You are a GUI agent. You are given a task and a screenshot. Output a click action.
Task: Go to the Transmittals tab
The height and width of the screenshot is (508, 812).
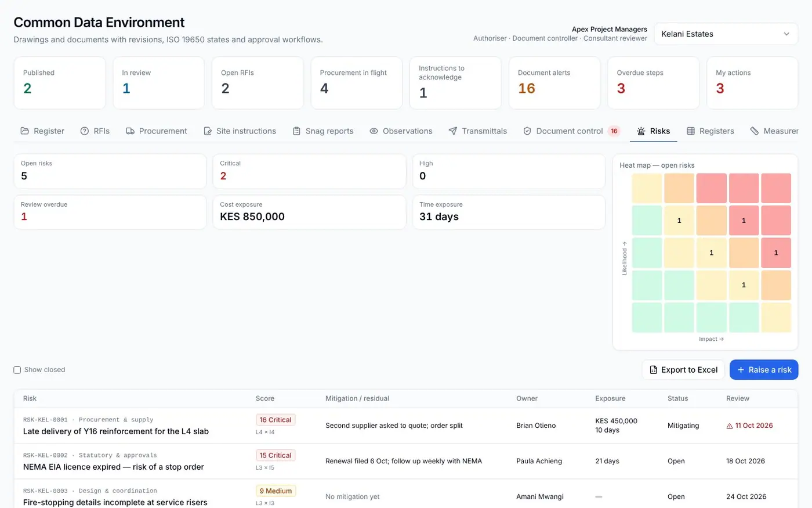tap(478, 131)
